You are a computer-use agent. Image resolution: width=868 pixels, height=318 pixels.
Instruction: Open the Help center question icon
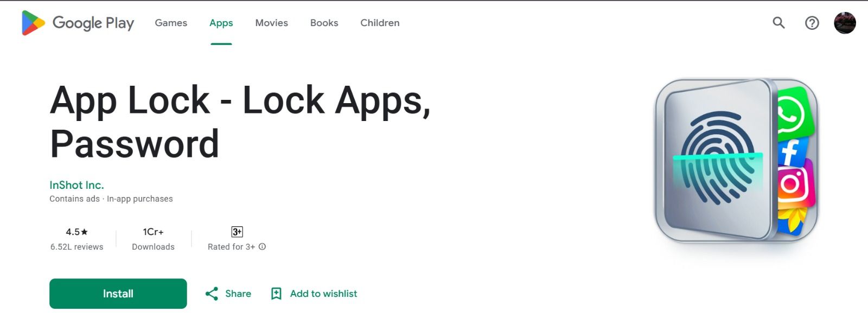point(812,23)
